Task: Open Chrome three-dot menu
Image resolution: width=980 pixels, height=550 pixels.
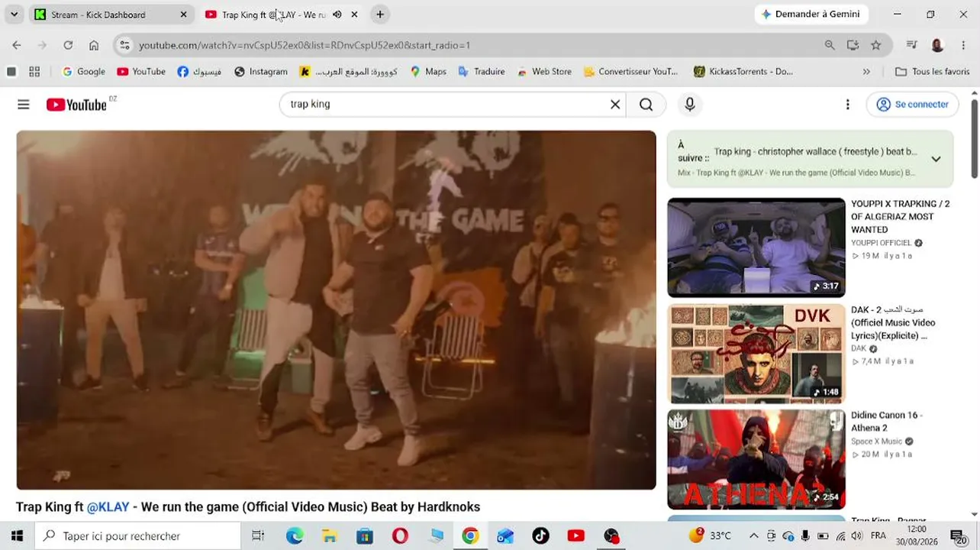Action: point(962,45)
